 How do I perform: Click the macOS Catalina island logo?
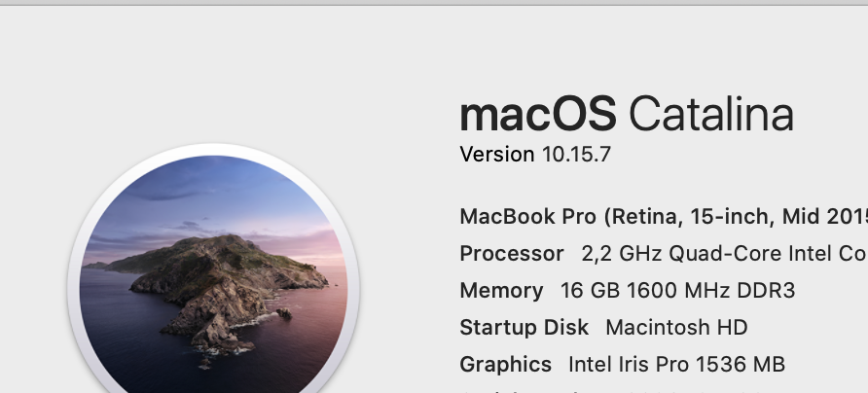pyautogui.click(x=213, y=282)
